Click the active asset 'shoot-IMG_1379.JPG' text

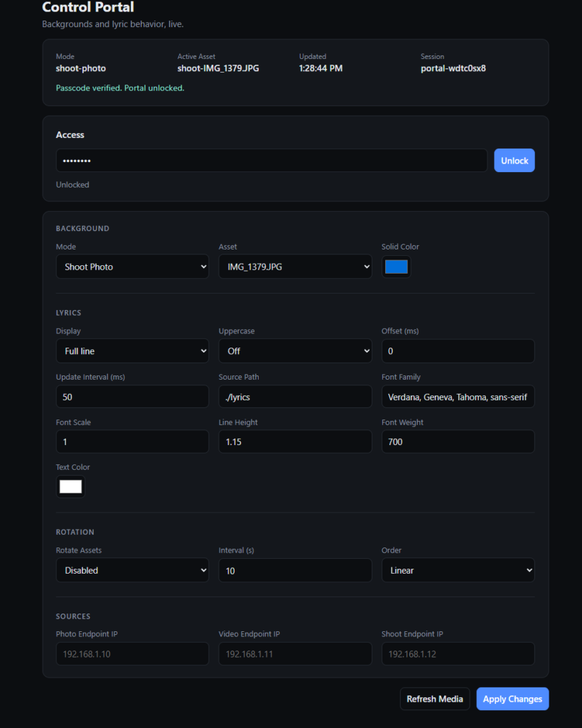[x=218, y=68]
